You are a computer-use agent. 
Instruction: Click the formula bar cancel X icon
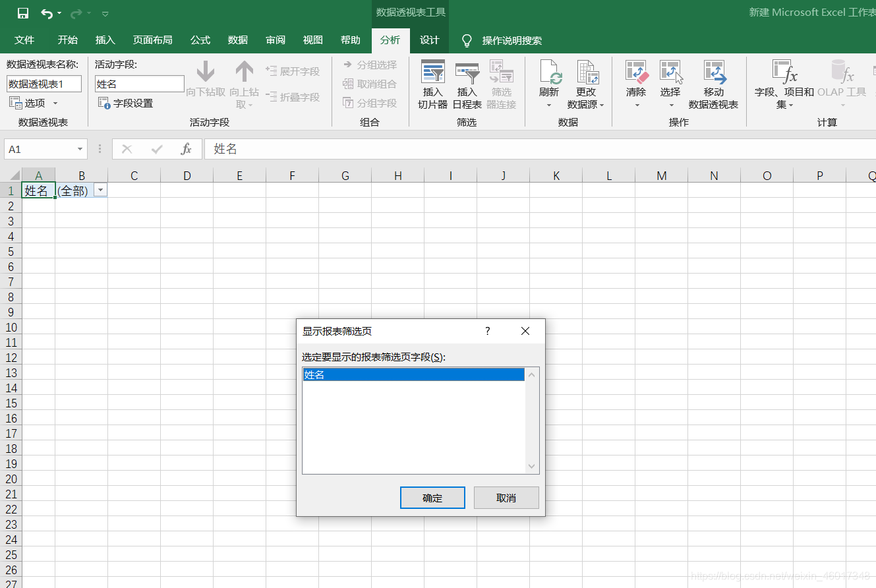127,150
